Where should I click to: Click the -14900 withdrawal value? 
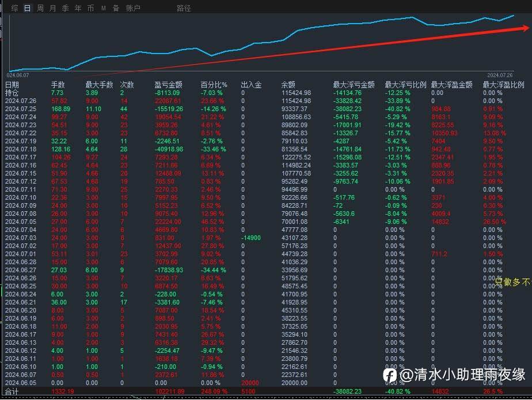tap(251, 238)
